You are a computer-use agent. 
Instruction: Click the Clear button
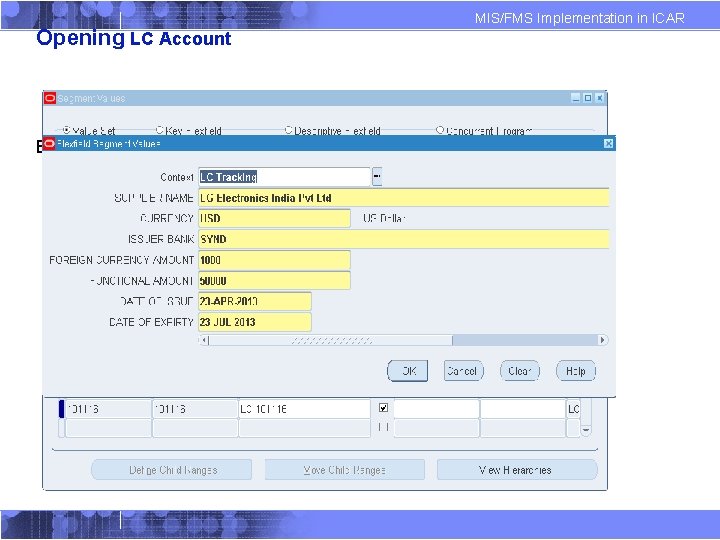520,371
